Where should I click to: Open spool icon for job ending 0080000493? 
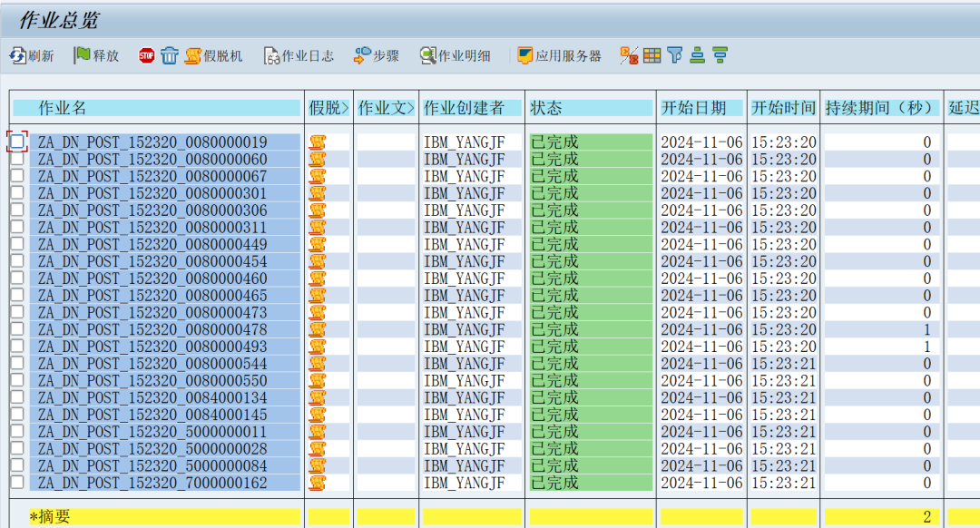[318, 347]
